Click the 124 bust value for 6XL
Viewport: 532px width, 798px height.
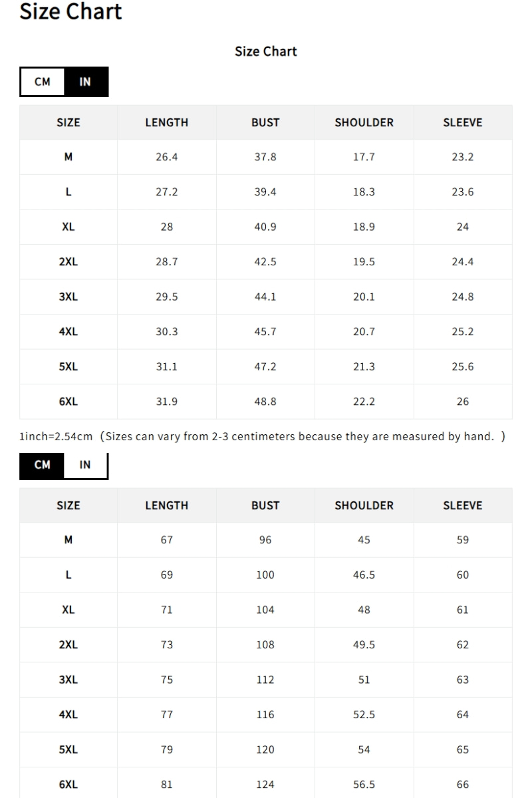[x=265, y=785]
